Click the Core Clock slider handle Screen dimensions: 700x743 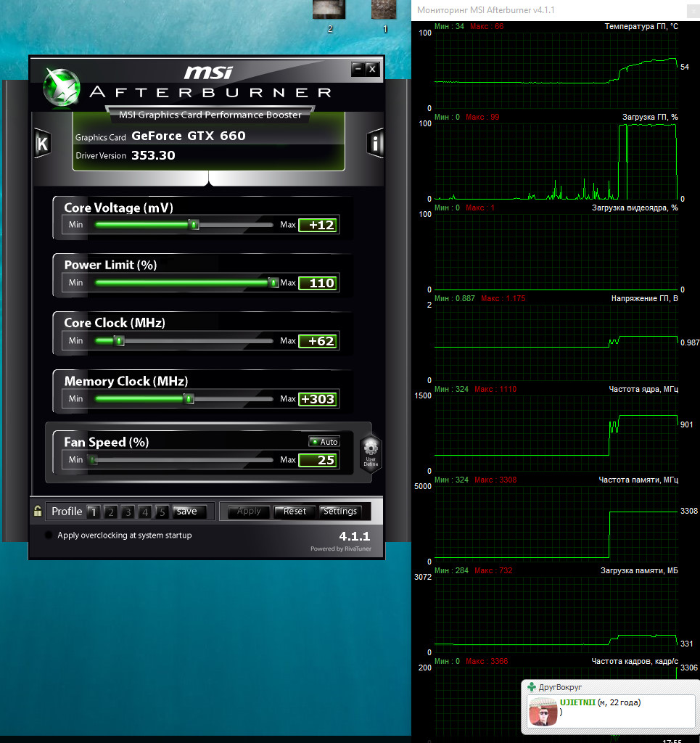[120, 341]
